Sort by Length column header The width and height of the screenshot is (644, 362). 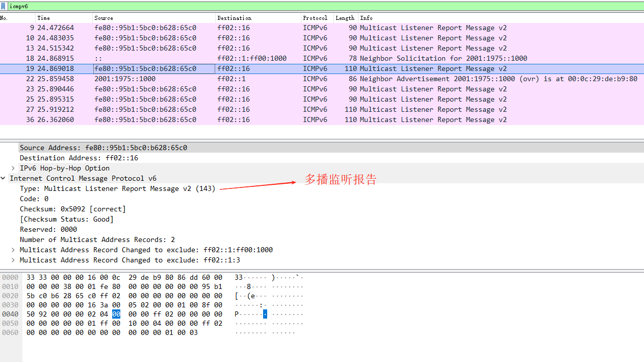[346, 18]
